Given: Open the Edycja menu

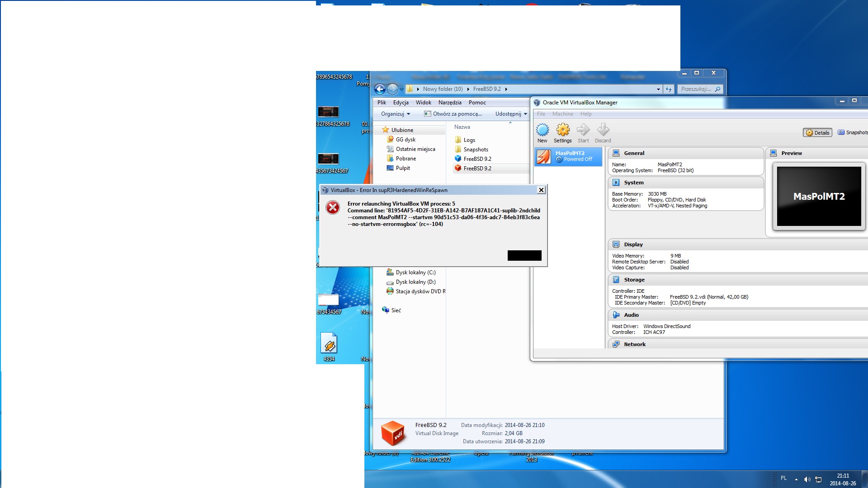Looking at the screenshot, I should coord(401,103).
